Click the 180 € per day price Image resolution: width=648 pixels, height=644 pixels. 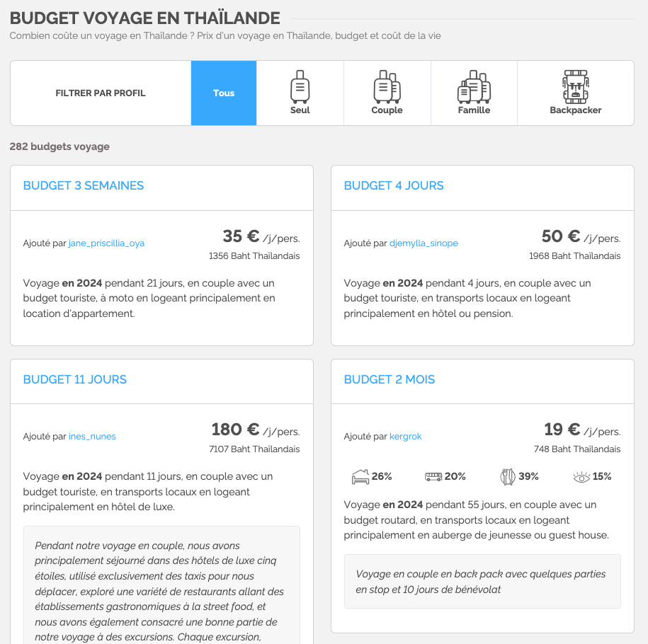(x=236, y=430)
